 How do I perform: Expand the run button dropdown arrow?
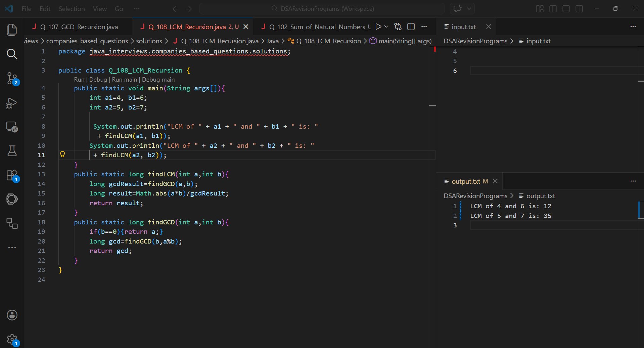[x=386, y=27]
